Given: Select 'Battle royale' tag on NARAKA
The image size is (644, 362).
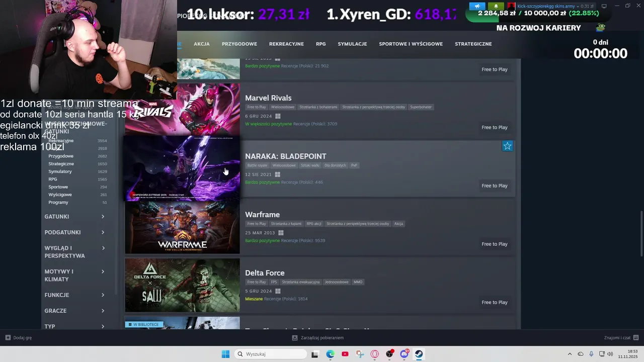Looking at the screenshot, I should point(257,165).
